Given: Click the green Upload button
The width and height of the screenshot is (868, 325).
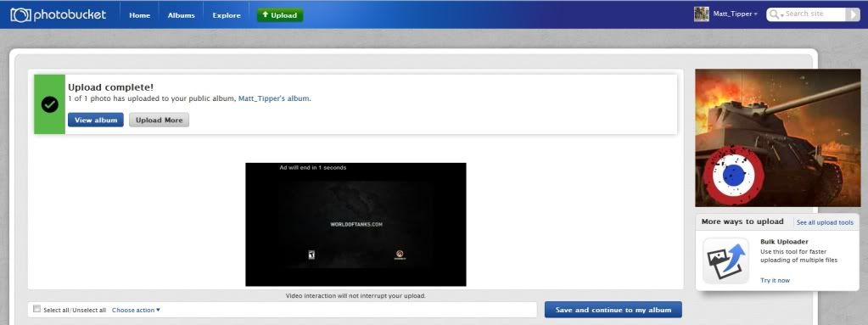Looking at the screenshot, I should point(279,15).
